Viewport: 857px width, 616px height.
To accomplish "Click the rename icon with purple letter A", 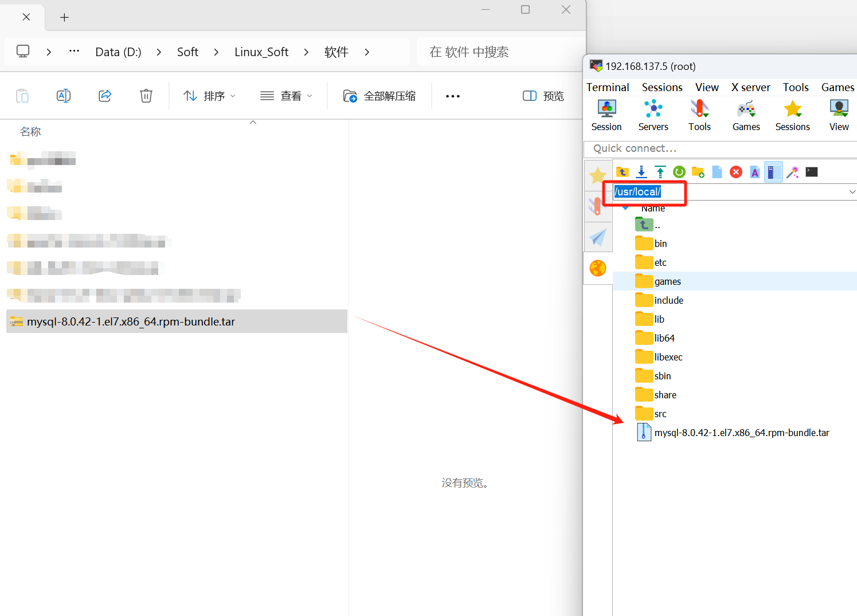I will click(755, 172).
